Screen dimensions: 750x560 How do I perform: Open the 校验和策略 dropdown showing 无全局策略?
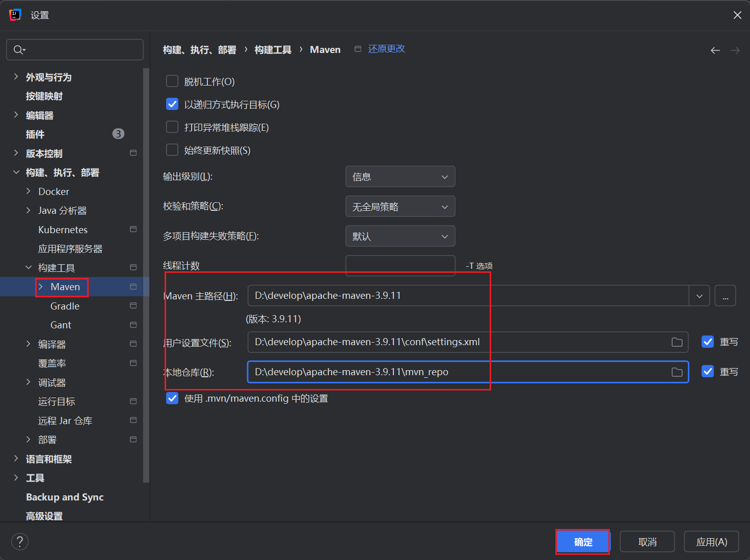point(400,207)
